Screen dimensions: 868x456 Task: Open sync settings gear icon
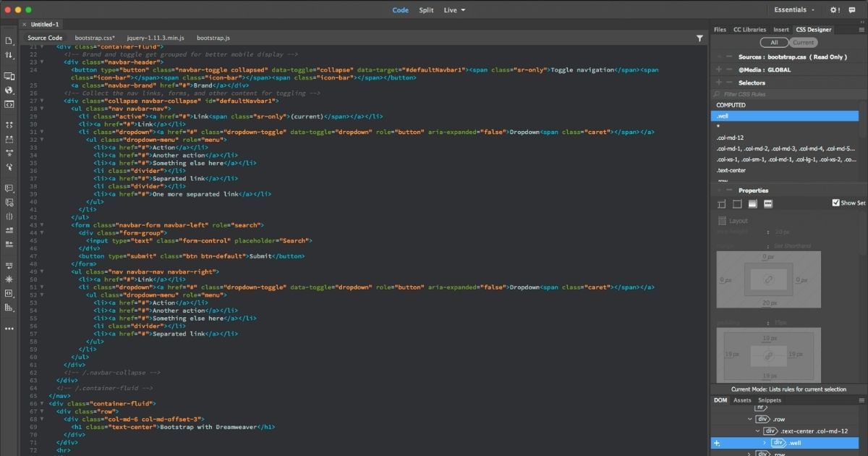coord(835,10)
